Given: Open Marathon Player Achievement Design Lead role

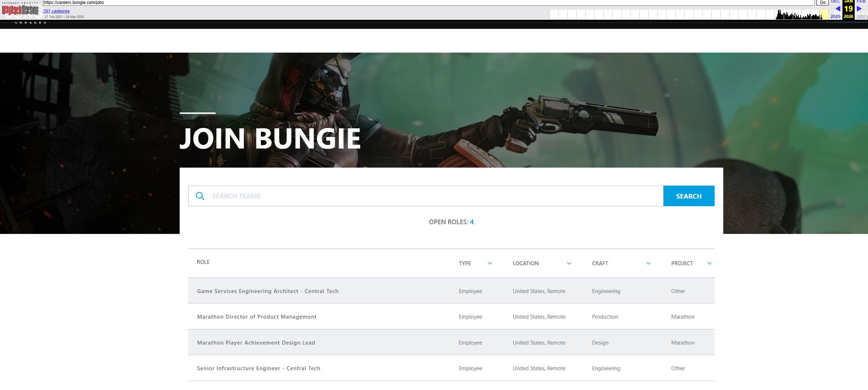Looking at the screenshot, I should [x=256, y=343].
